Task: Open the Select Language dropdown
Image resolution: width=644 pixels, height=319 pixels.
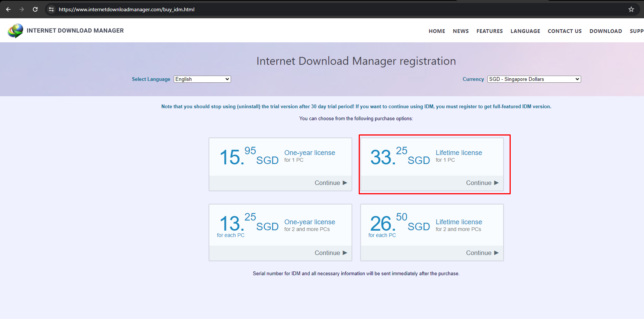Action: (x=202, y=79)
